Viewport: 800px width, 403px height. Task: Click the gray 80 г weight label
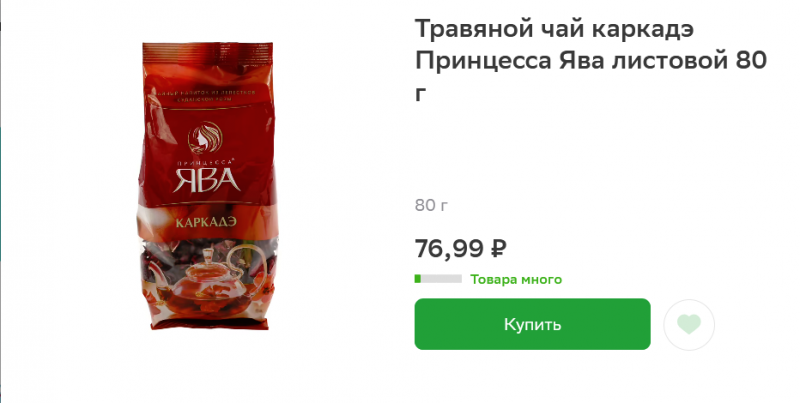[431, 205]
